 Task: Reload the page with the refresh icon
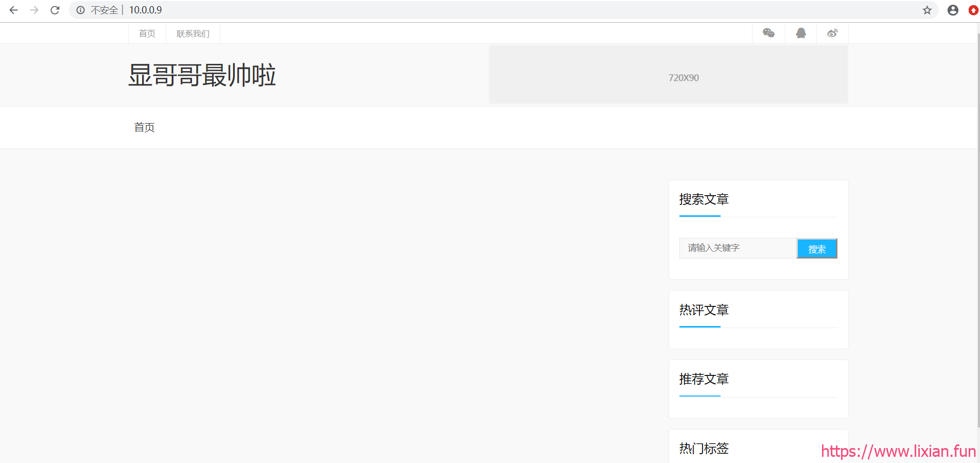(55, 10)
